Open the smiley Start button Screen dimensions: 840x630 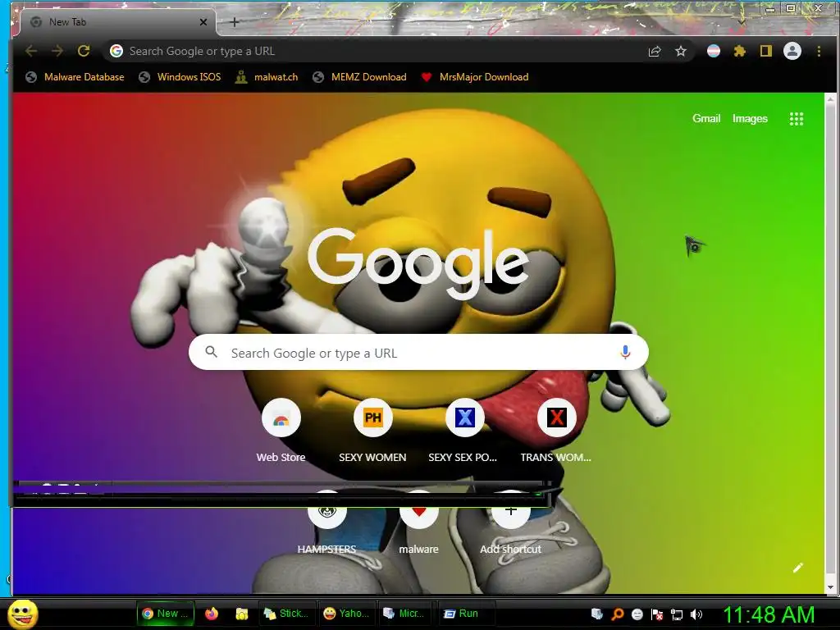click(22, 614)
